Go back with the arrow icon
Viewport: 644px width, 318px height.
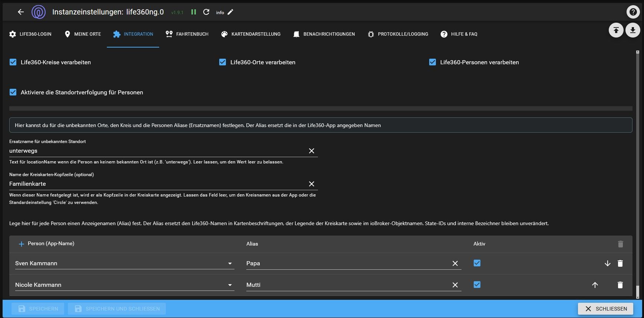tap(21, 12)
